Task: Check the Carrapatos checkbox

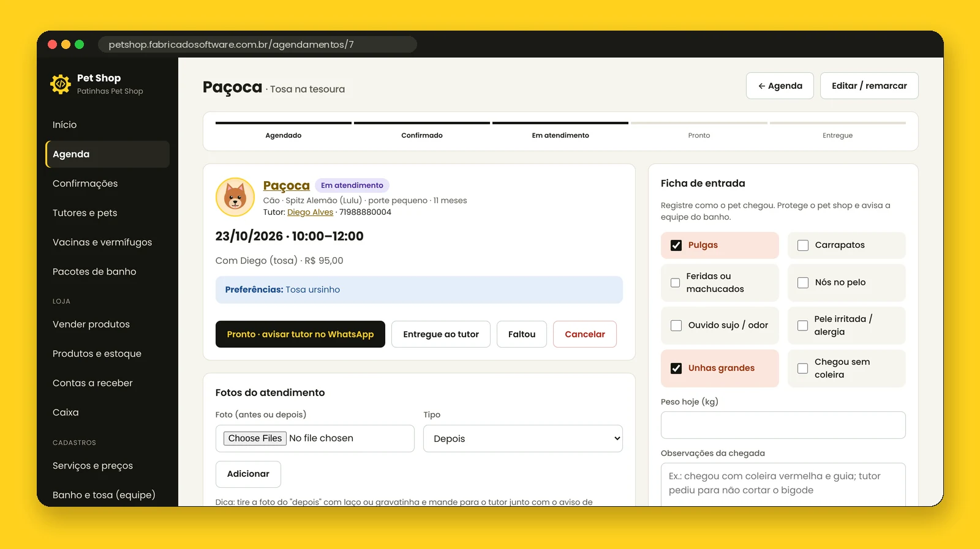Action: coord(803,245)
